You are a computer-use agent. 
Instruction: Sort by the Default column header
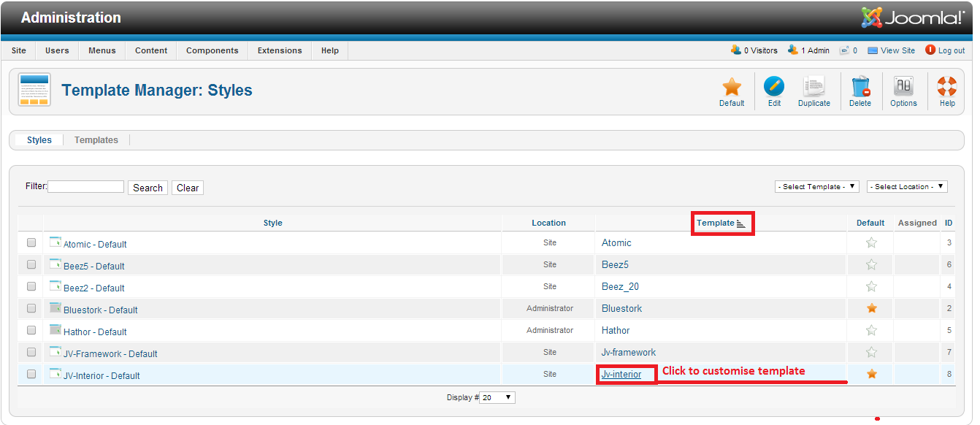pos(870,223)
